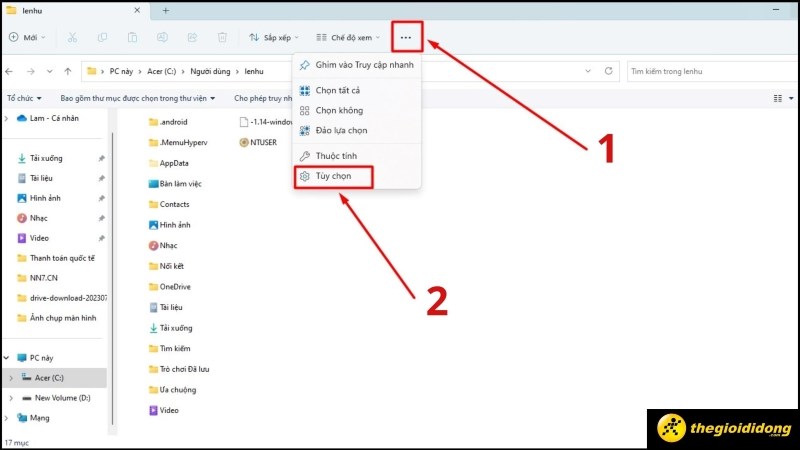This screenshot has height=450, width=800.
Task: Choose Chọn tất cả from the menu
Action: click(x=339, y=90)
